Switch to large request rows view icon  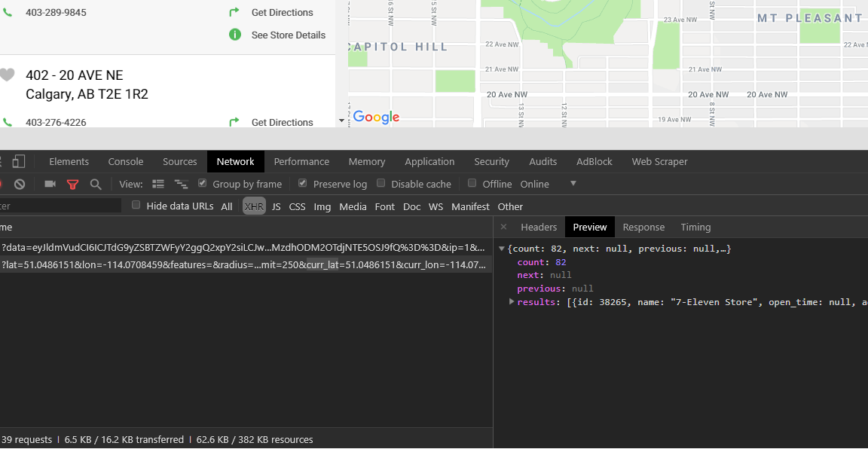(x=158, y=184)
